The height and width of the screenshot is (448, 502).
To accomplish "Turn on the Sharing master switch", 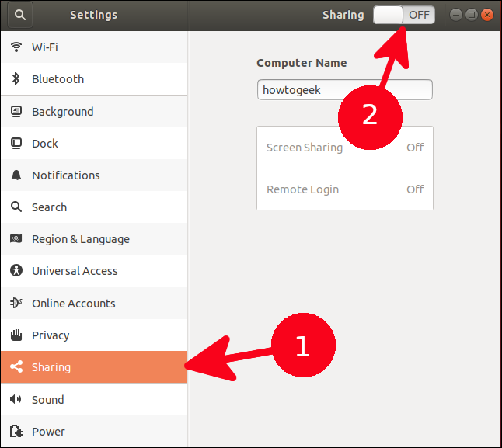I will [x=404, y=15].
